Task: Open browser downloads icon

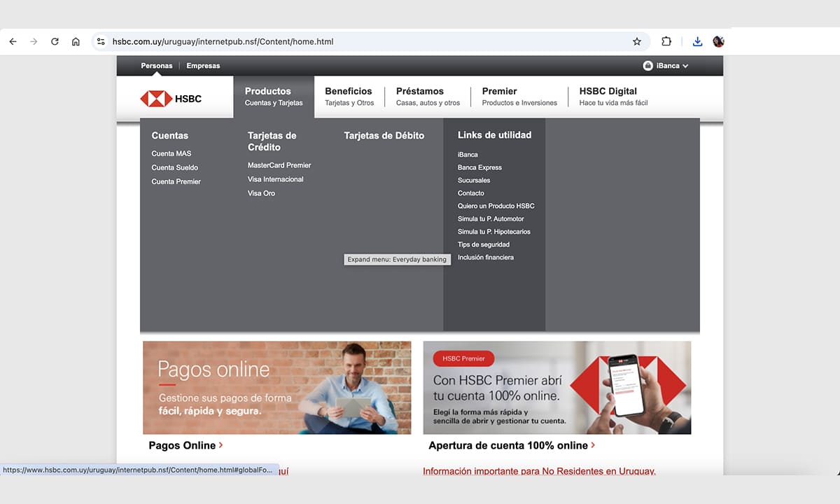Action: point(697,42)
